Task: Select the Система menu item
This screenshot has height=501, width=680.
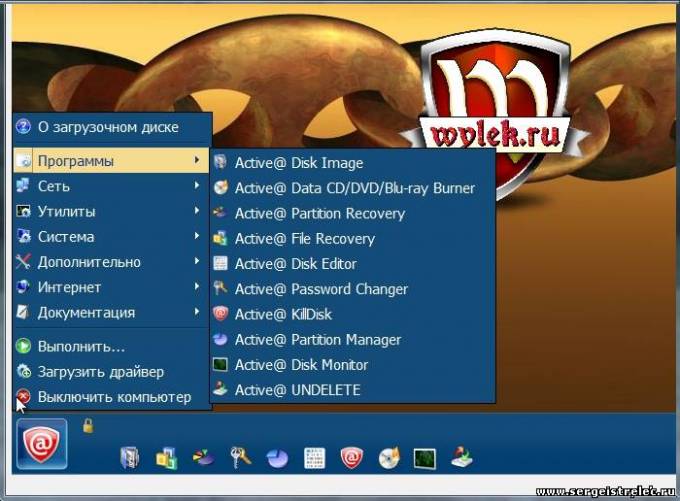Action: pos(112,236)
